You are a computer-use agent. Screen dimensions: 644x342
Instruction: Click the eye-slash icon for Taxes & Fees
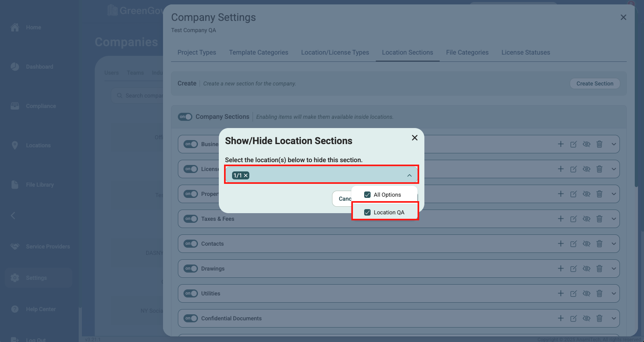[587, 219]
